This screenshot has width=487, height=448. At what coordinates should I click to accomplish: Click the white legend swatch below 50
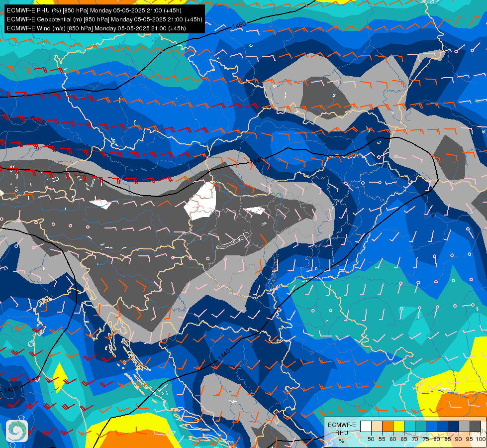(366, 426)
